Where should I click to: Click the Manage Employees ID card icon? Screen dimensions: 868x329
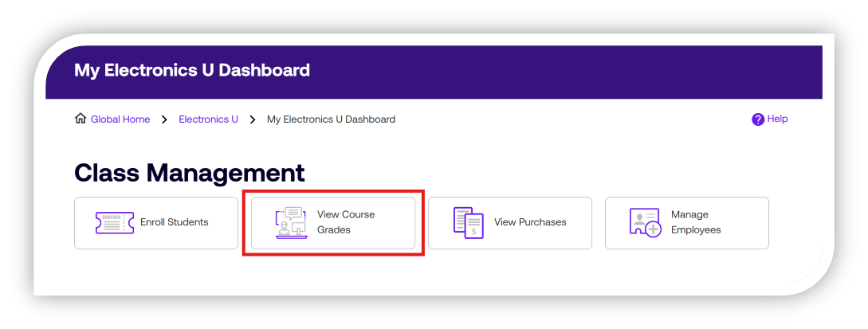(x=644, y=222)
